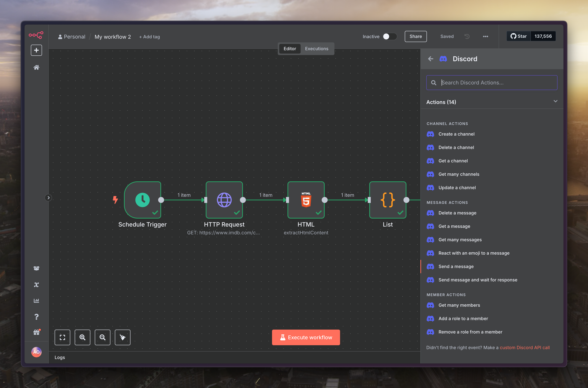Open the custom Discord API call link

[524, 348]
